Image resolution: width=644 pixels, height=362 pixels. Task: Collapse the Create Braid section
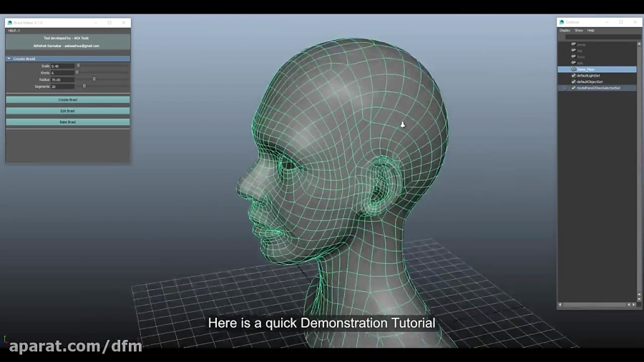(9, 59)
